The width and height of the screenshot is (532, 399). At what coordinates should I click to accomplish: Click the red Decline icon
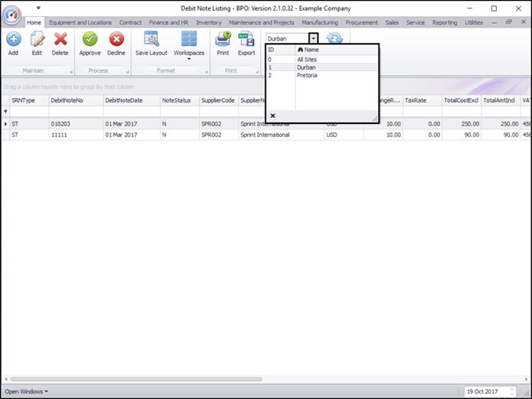point(117,39)
